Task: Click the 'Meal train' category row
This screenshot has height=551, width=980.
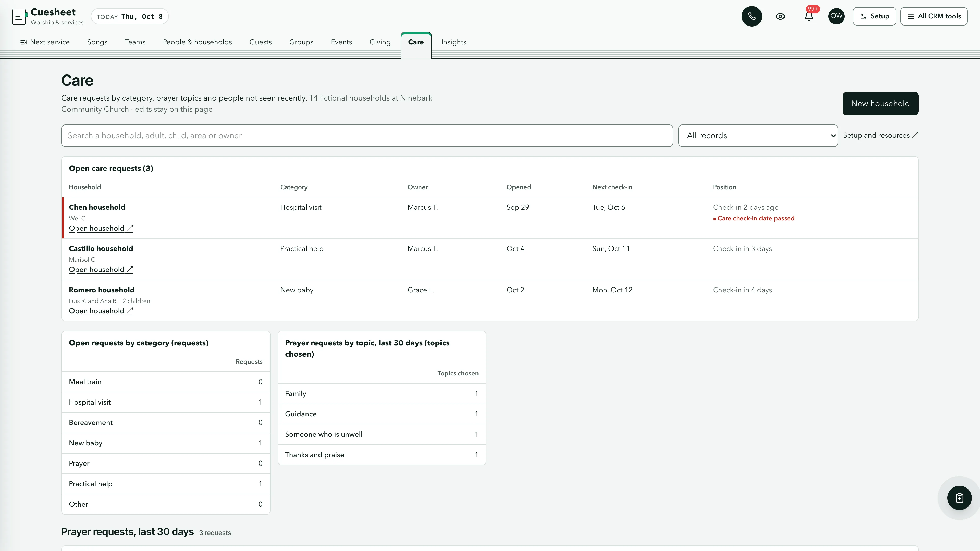Action: coord(165,382)
